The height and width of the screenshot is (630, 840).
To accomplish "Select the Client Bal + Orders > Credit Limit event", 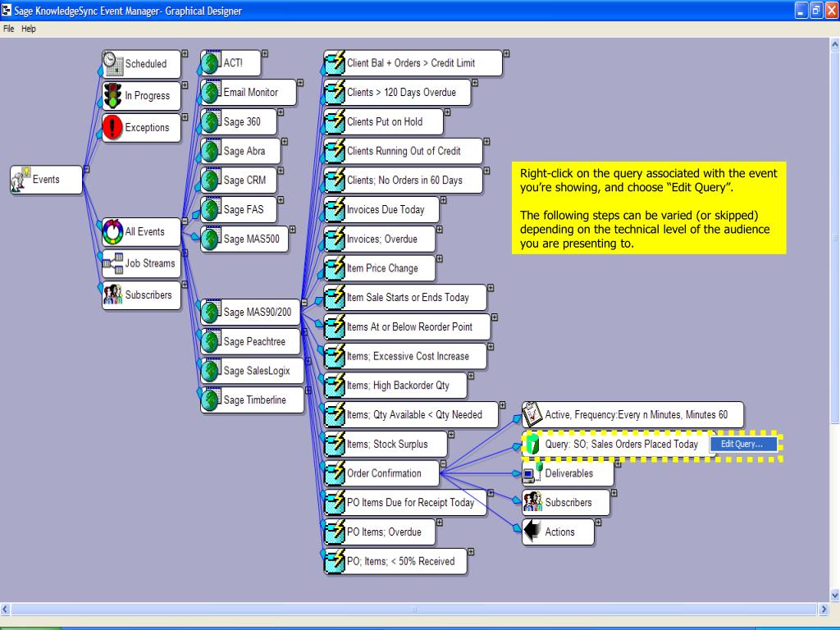I will [x=413, y=63].
